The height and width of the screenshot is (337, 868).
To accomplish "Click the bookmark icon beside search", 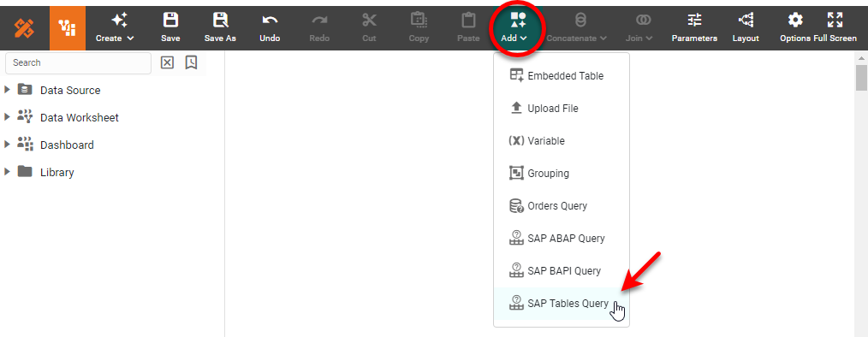I will click(191, 62).
